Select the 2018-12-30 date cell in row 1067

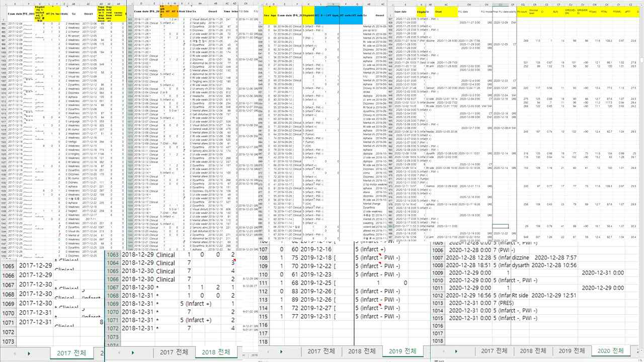(137, 288)
